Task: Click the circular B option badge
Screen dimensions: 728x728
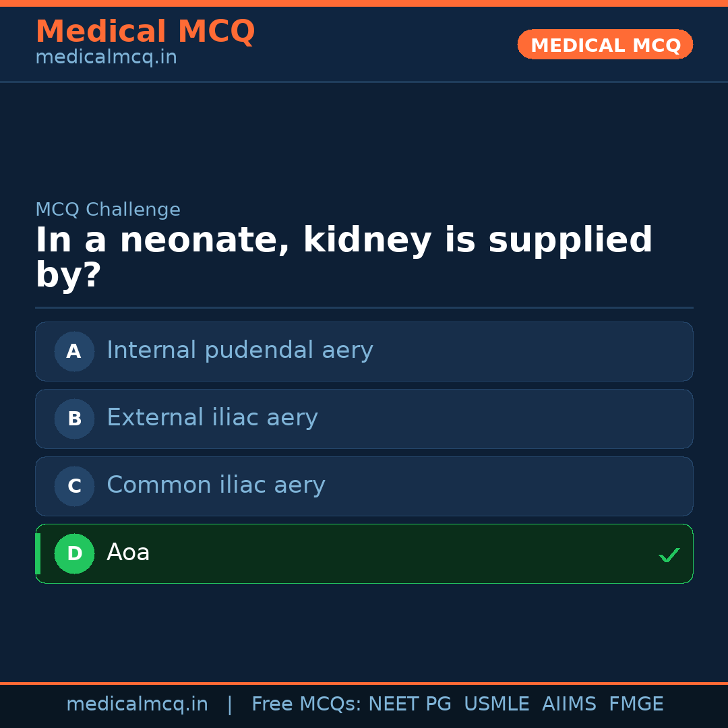Action: click(74, 419)
